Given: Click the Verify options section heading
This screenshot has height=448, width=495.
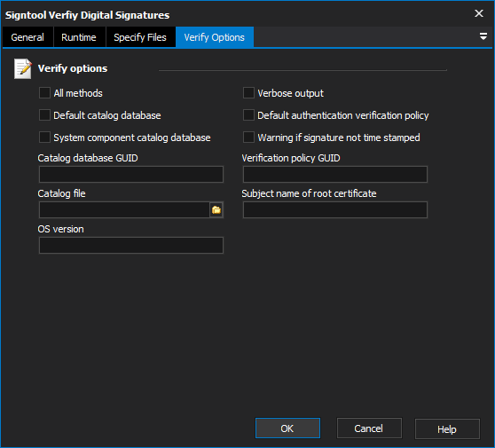Looking at the screenshot, I should [x=73, y=68].
